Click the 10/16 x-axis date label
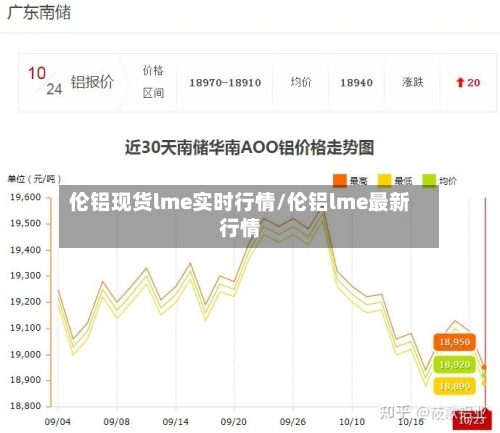This screenshot has height=433, width=500. [x=411, y=422]
